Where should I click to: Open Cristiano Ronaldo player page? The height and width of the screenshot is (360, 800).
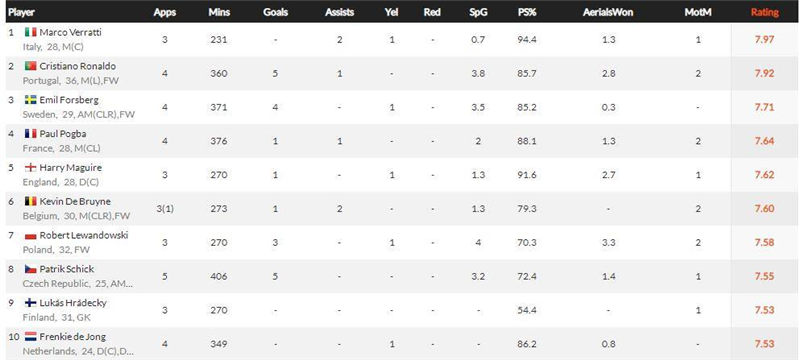[78, 66]
